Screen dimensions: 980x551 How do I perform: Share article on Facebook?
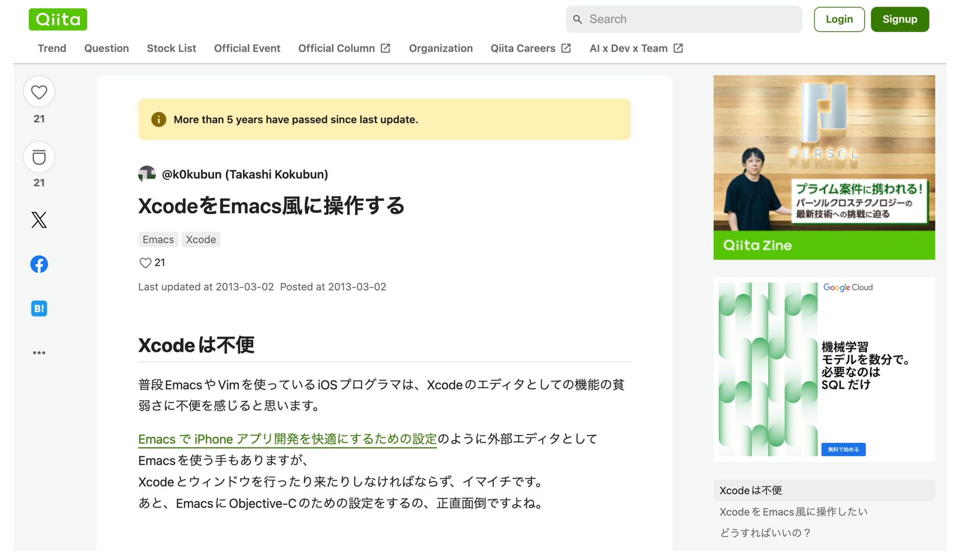[39, 264]
